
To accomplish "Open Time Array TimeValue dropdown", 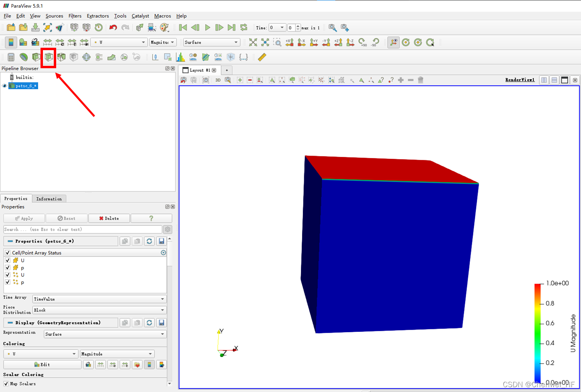I will click(x=99, y=299).
